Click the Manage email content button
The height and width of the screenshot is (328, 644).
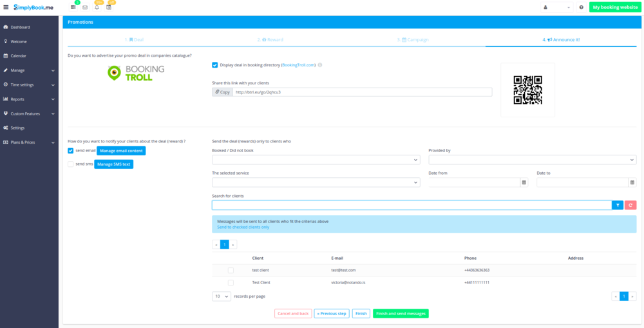pyautogui.click(x=121, y=151)
